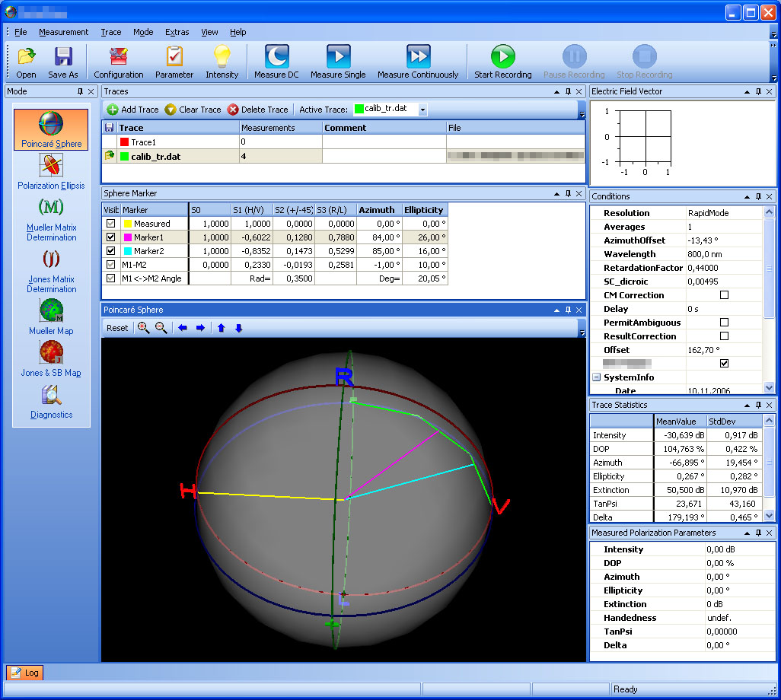The image size is (781, 700).
Task: Enable the PermitAmbiguous checkbox
Action: [x=724, y=322]
